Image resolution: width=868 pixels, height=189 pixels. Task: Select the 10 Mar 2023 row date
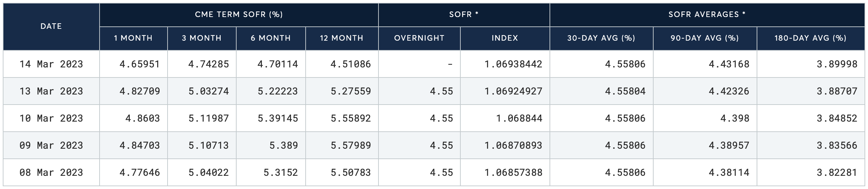pyautogui.click(x=51, y=118)
